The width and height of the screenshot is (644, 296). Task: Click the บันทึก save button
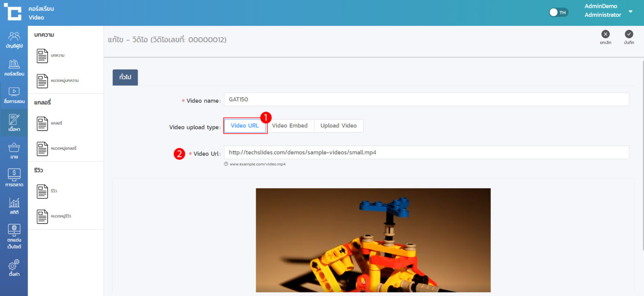tap(629, 37)
